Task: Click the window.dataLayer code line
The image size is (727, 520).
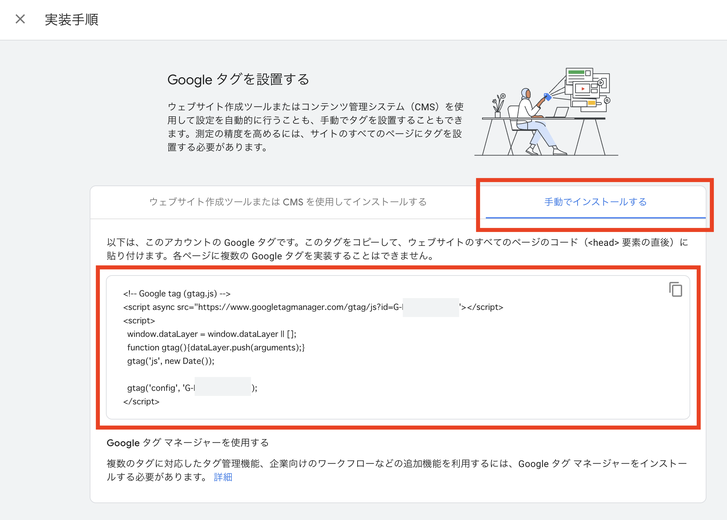Action: [x=211, y=334]
